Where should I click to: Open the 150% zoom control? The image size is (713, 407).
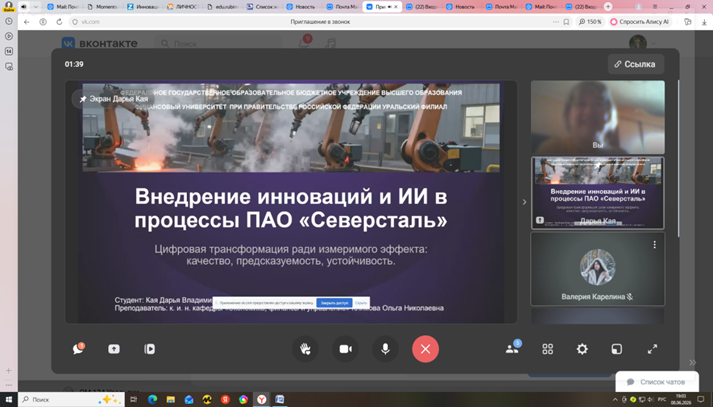(590, 22)
